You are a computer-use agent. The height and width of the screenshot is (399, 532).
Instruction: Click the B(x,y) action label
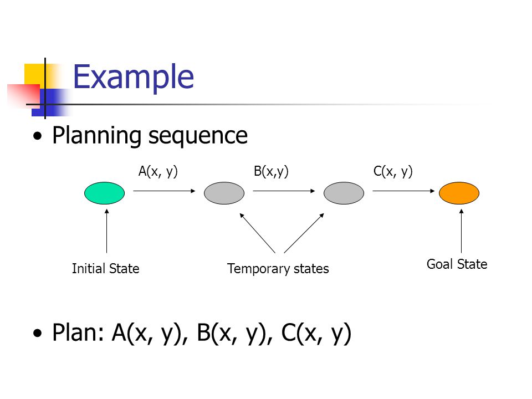point(271,172)
